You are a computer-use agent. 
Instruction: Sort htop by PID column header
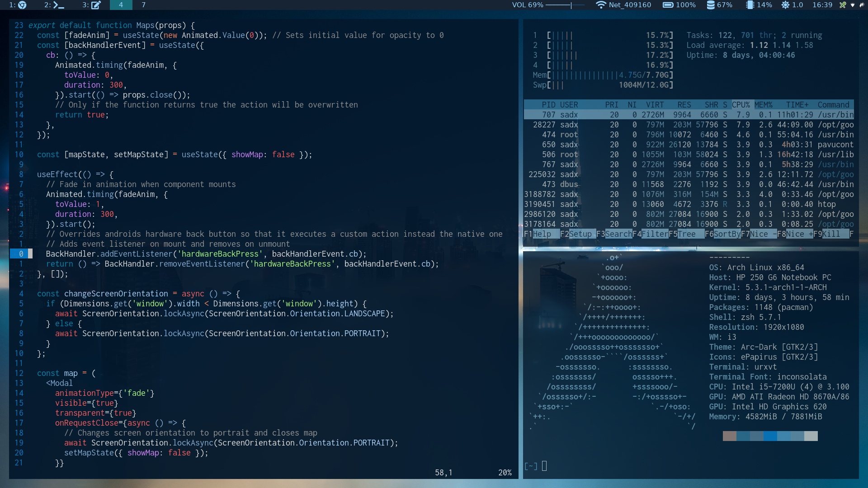548,105
